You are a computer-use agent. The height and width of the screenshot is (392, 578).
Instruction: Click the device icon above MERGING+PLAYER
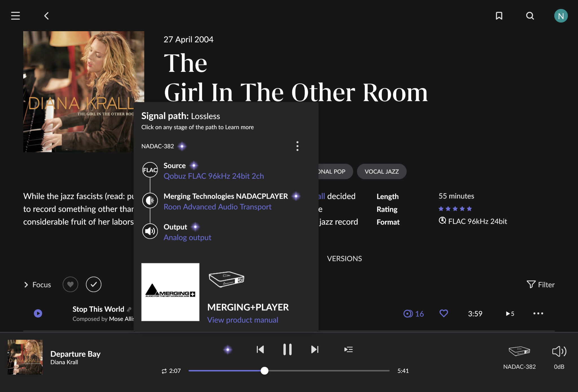[226, 279]
